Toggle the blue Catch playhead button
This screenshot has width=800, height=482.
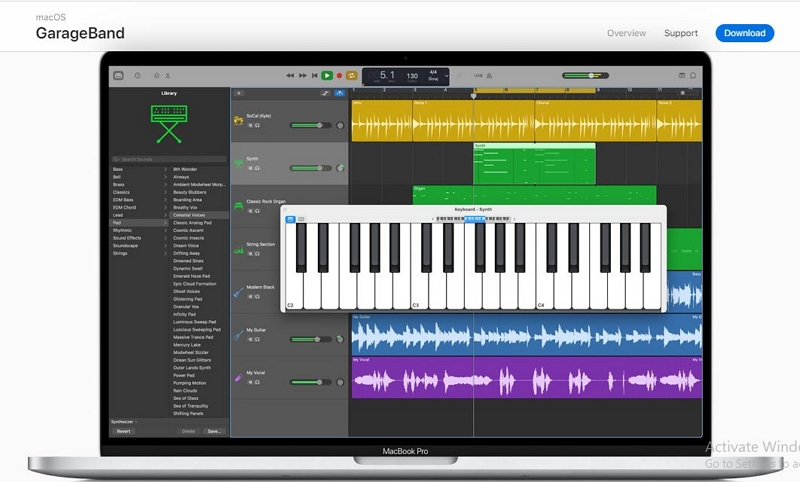[x=339, y=93]
